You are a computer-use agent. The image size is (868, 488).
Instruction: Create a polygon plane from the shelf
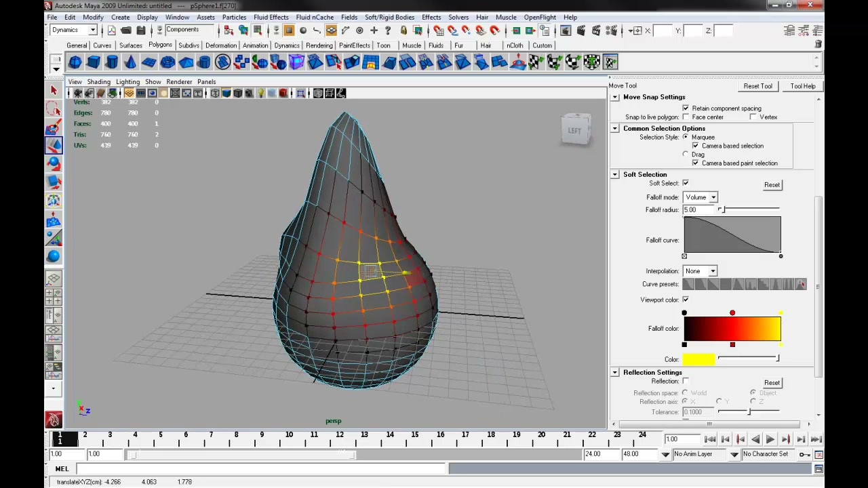(149, 62)
